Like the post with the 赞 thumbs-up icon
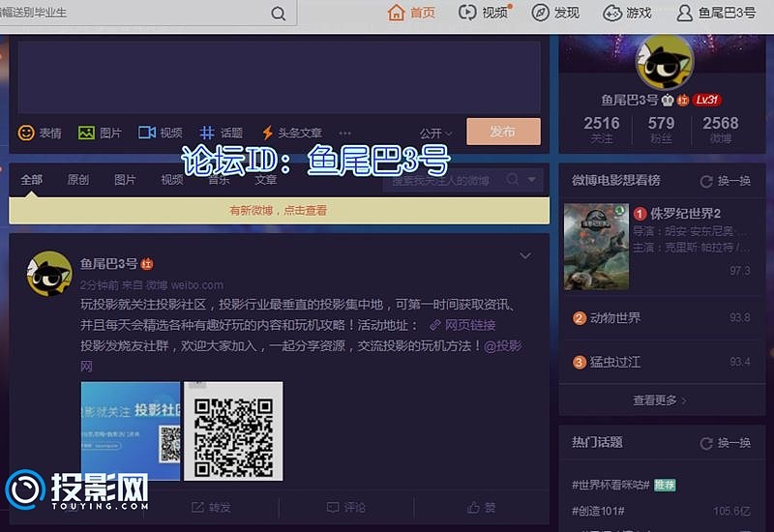Screen dimensions: 774x532 (x=473, y=507)
